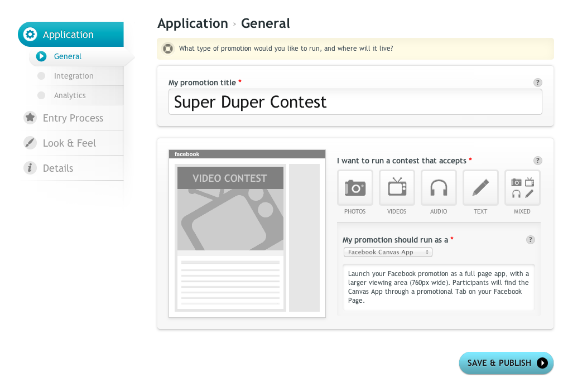Click the brush icon for Look & Feel
The width and height of the screenshot is (587, 392).
tap(30, 143)
